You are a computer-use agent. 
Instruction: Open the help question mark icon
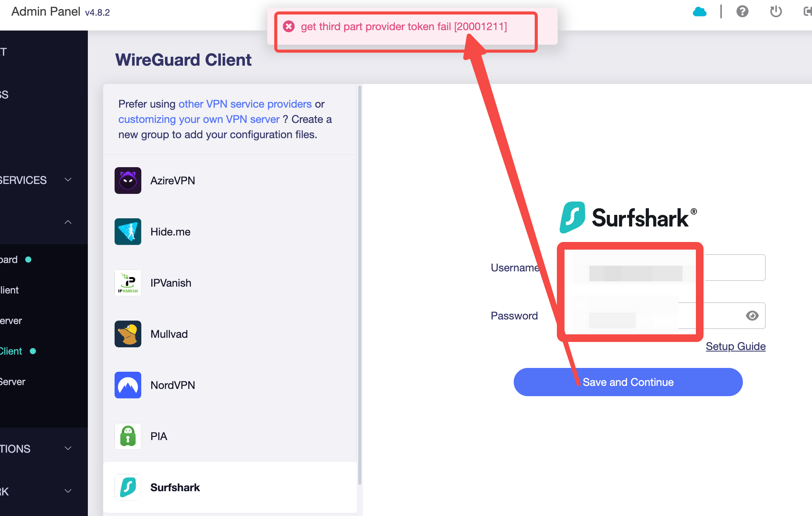[742, 12]
